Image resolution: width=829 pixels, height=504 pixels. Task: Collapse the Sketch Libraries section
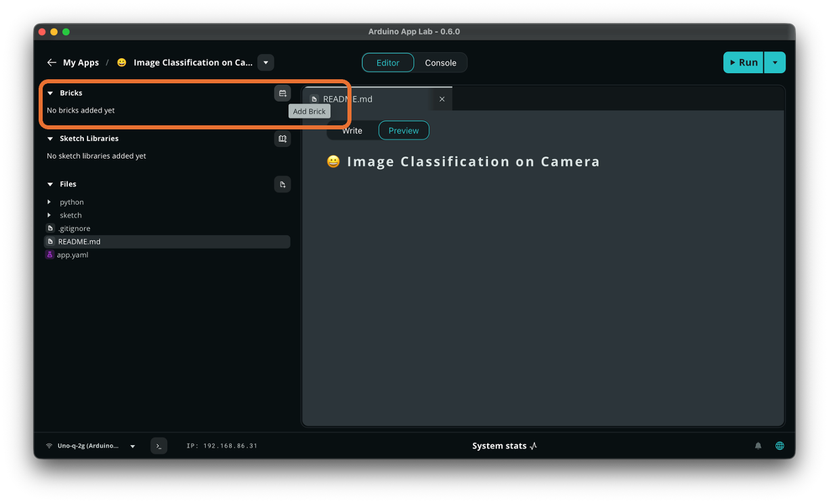[x=50, y=139]
